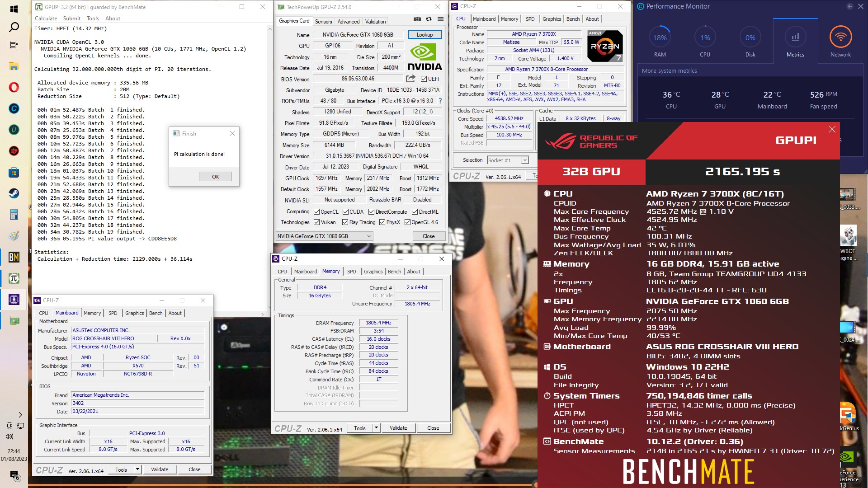Click GPUPI vertical scrollbar up arrow
This screenshot has width=868, height=488.
pyautogui.click(x=270, y=28)
